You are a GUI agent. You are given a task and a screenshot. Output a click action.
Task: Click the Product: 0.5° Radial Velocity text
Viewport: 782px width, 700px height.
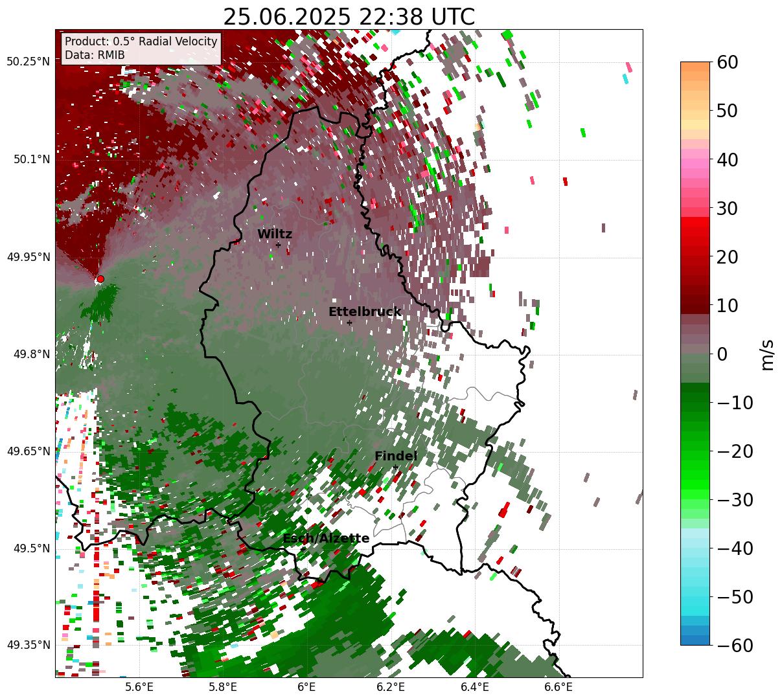click(x=141, y=41)
